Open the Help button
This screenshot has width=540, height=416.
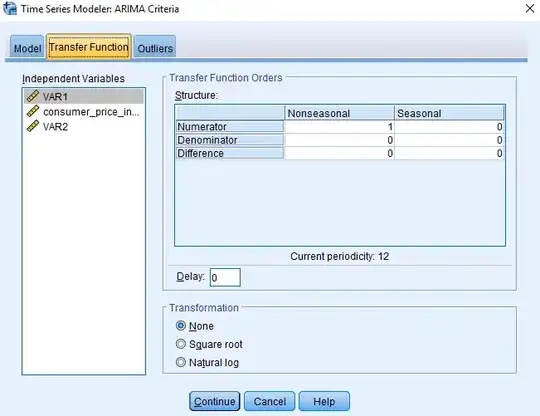[x=324, y=401]
